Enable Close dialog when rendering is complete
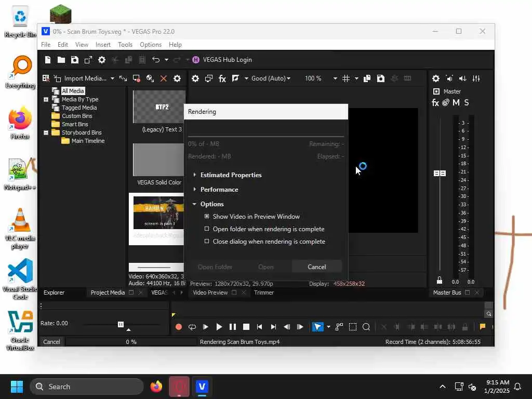This screenshot has height=399, width=532. 207,241
